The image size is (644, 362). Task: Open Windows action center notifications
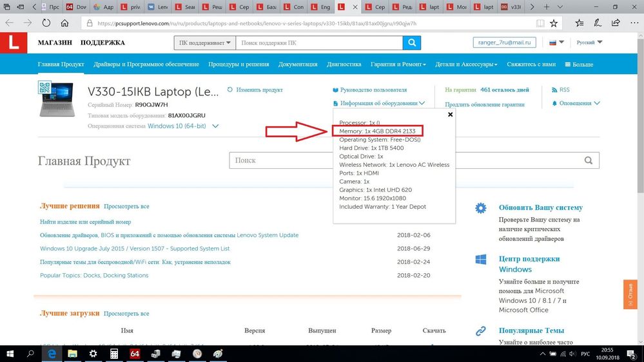point(632,354)
